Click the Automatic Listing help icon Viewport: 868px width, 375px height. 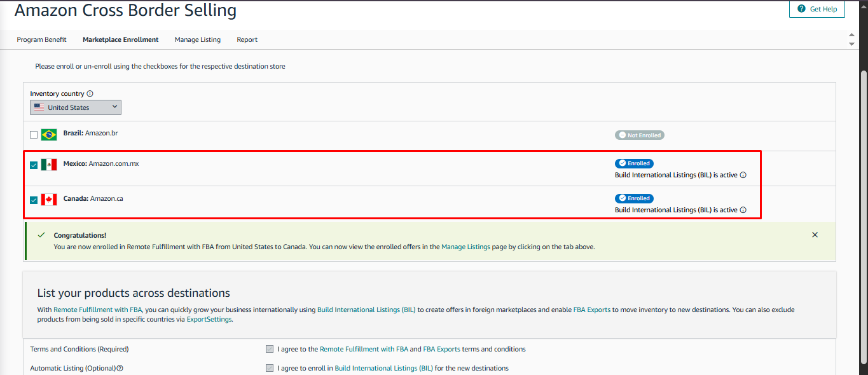pos(120,368)
